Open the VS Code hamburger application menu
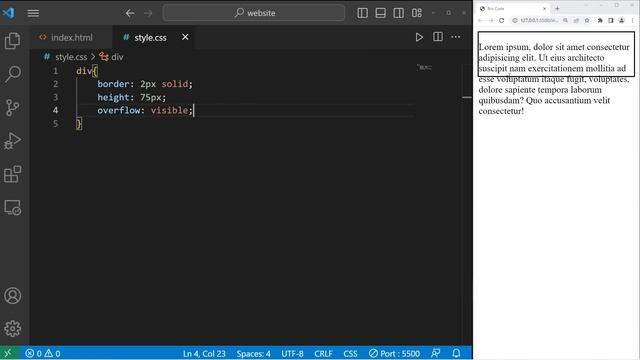Screen dimensions: 640x360 coord(33,13)
